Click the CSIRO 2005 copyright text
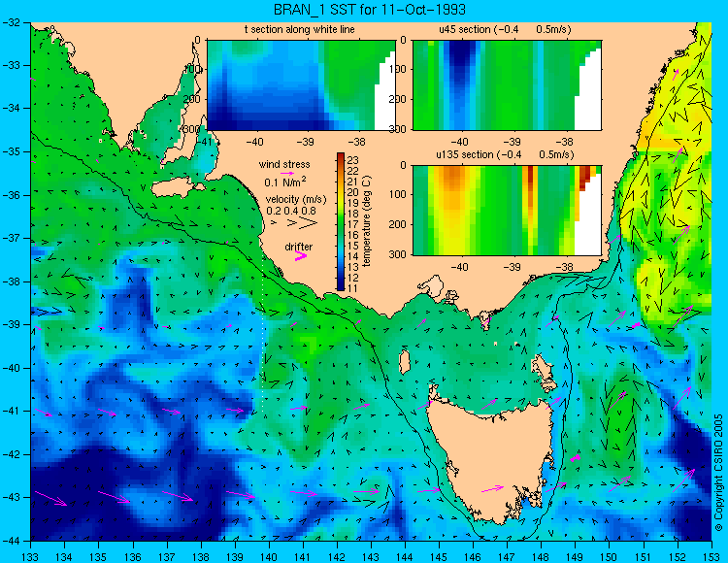Viewport: 728px width, 563px height. 718,473
